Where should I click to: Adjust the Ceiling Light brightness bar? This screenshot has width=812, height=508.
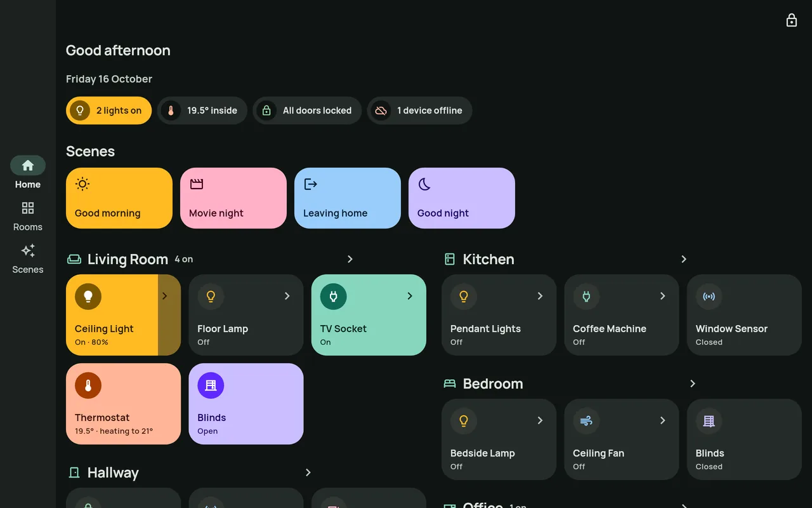click(123, 315)
